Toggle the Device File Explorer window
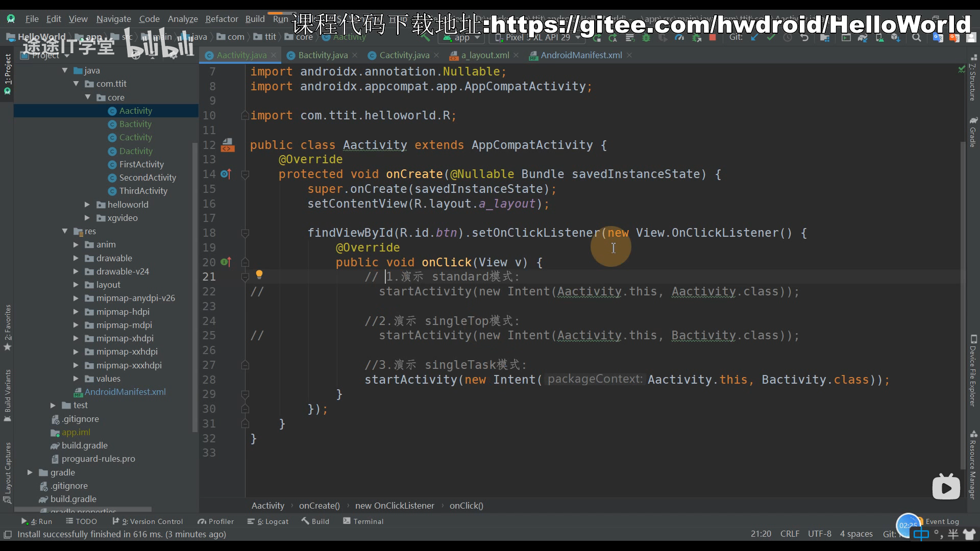 click(973, 371)
